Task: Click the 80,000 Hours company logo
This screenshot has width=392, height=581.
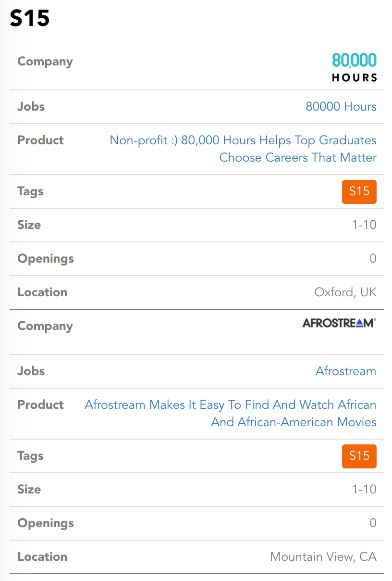Action: tap(355, 67)
